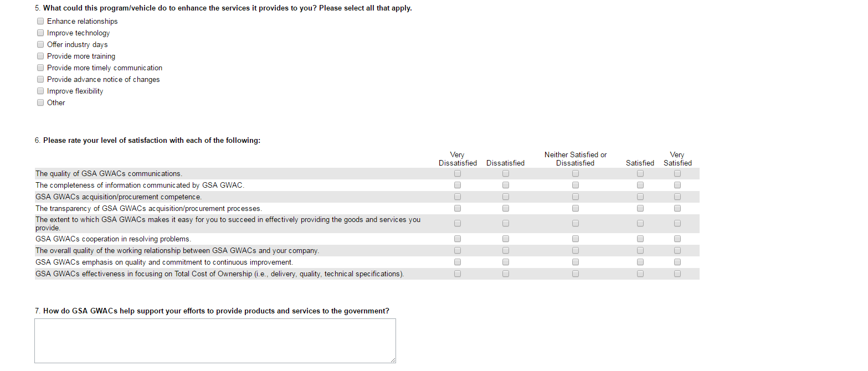Rate Total Cost of Ownership effectiveness Dissatisfied
The height and width of the screenshot is (371, 868).
(506, 274)
